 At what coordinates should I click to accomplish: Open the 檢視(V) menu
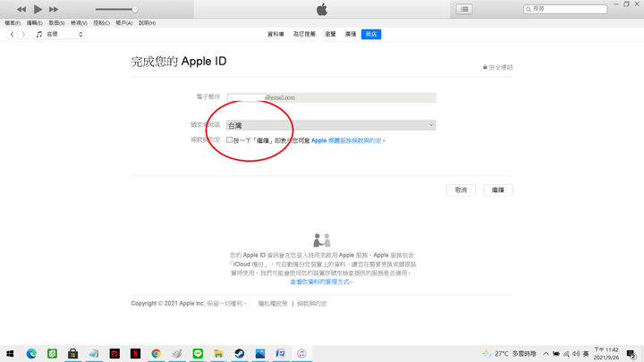(79, 23)
